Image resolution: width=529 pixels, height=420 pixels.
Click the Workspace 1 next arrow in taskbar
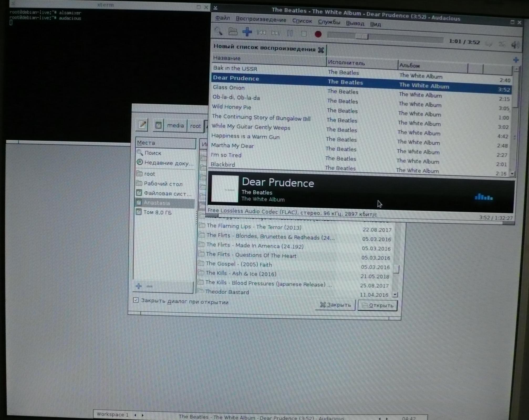[x=143, y=415]
